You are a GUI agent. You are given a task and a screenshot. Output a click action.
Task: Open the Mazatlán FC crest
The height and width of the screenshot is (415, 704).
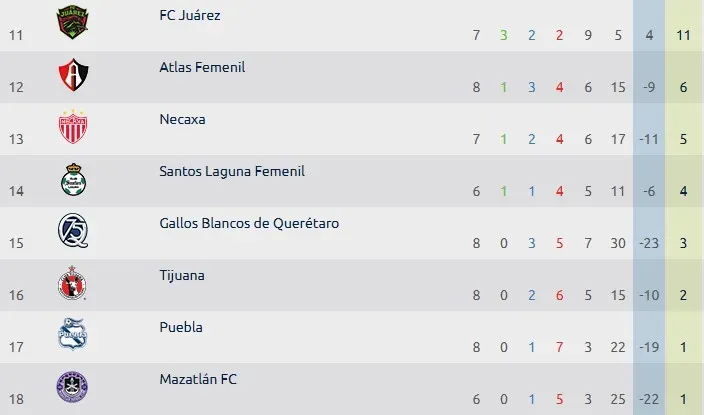tap(73, 387)
